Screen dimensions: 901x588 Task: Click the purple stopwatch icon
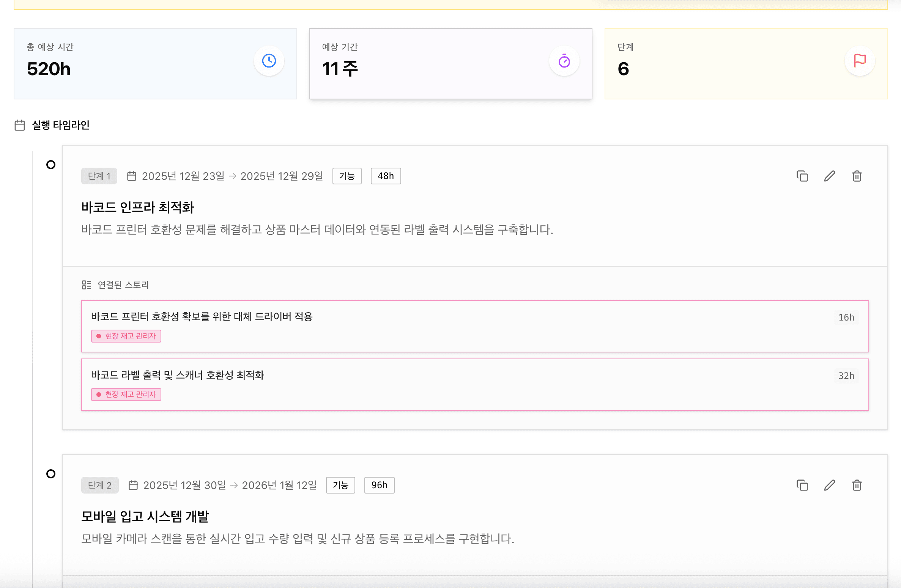coord(564,61)
